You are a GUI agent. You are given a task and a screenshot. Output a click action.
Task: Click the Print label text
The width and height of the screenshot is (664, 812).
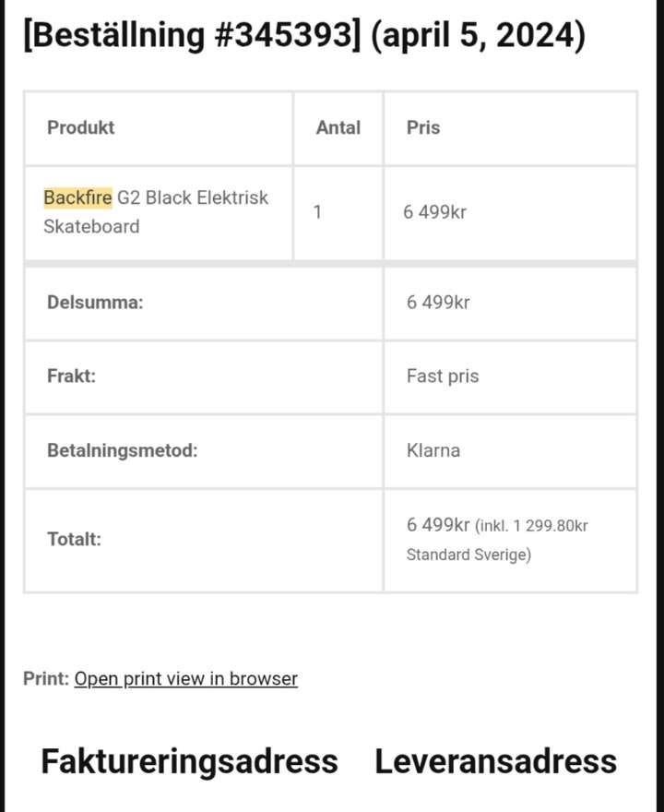[x=45, y=678]
